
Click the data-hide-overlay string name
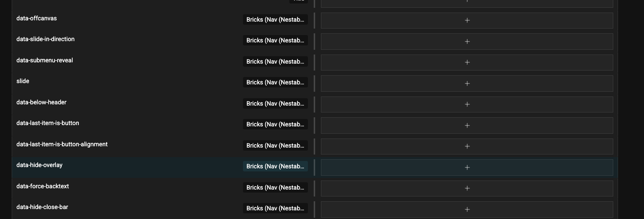tap(39, 165)
